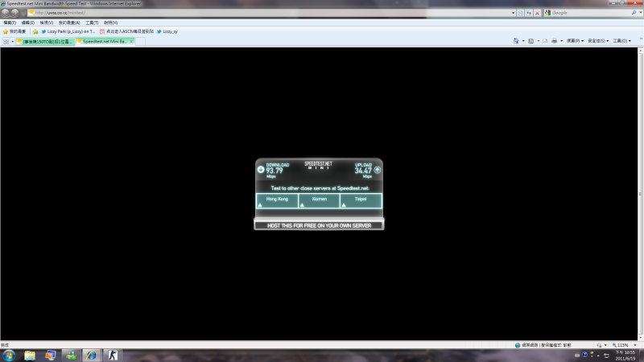Open the Edit (編輯) menu
644x362 pixels.
point(28,23)
